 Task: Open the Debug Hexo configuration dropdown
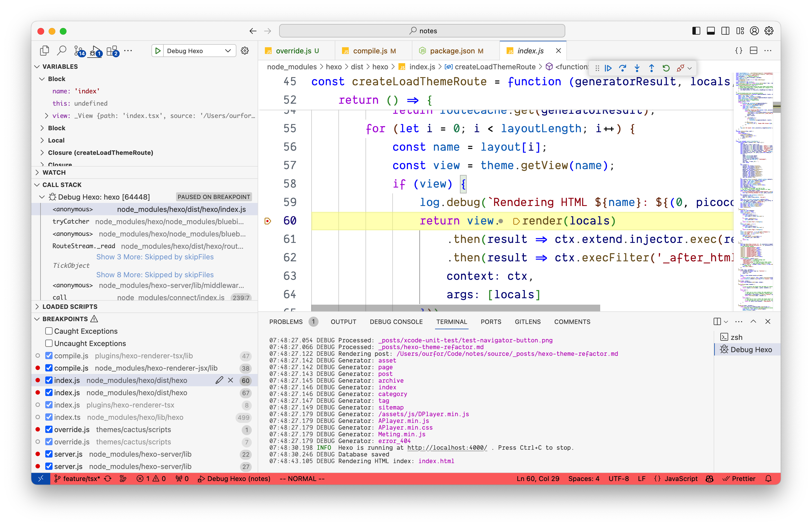pyautogui.click(x=227, y=51)
